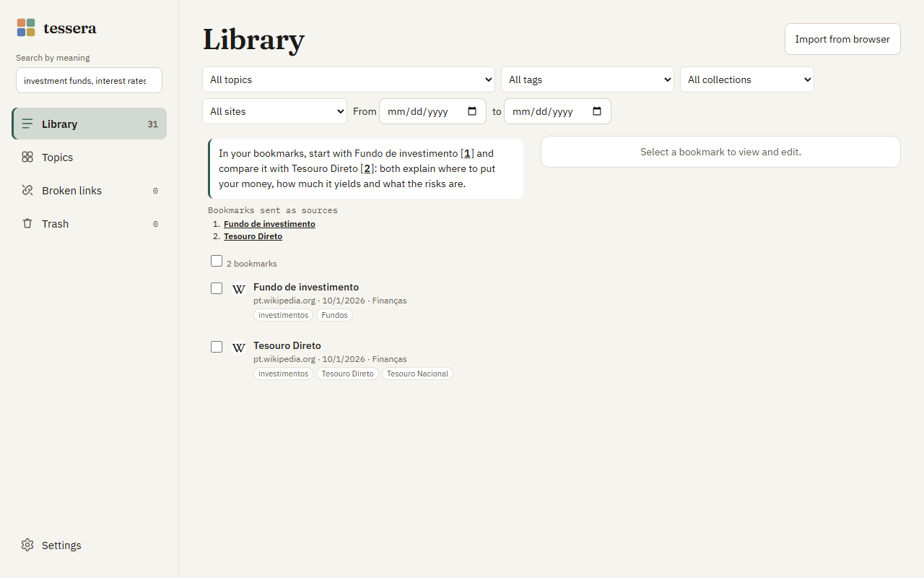The width and height of the screenshot is (924, 578).
Task: Open the All sites dropdown
Action: coord(274,111)
